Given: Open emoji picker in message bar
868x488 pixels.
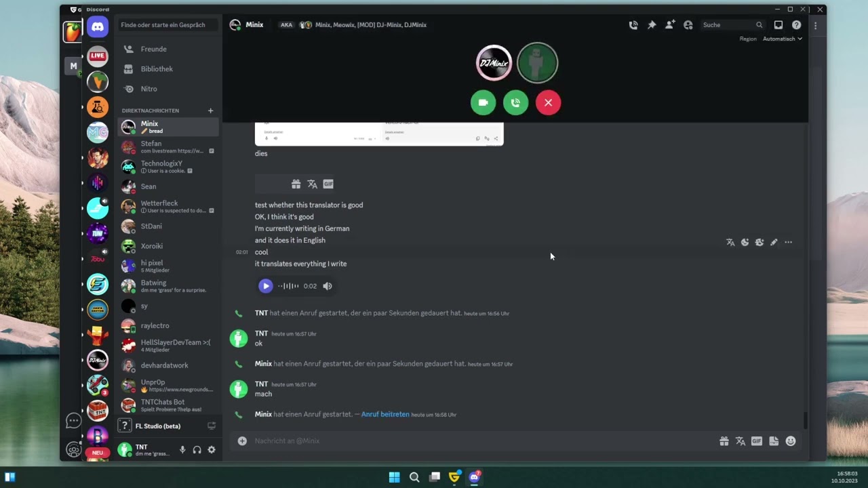Looking at the screenshot, I should click(x=791, y=441).
